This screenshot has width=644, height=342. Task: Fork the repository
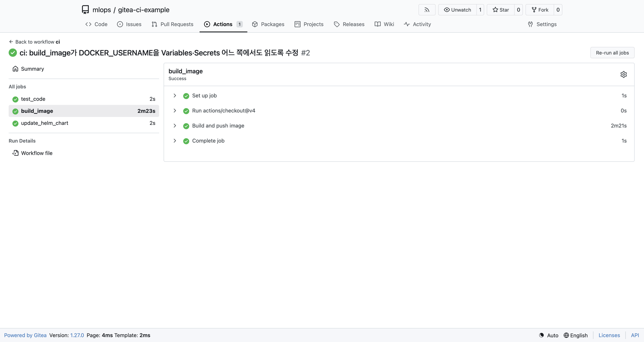coord(540,10)
